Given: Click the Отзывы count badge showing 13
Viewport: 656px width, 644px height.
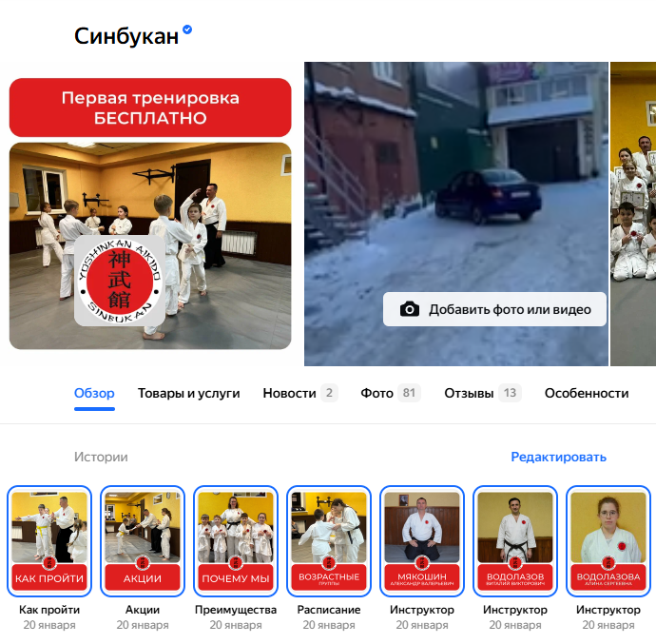Looking at the screenshot, I should [x=510, y=393].
